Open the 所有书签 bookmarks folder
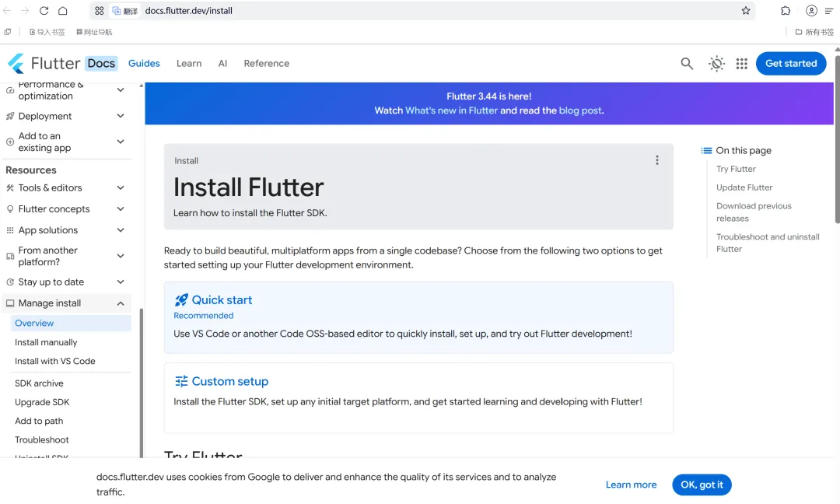Screen dimensions: 840x504 pyautogui.click(x=815, y=32)
